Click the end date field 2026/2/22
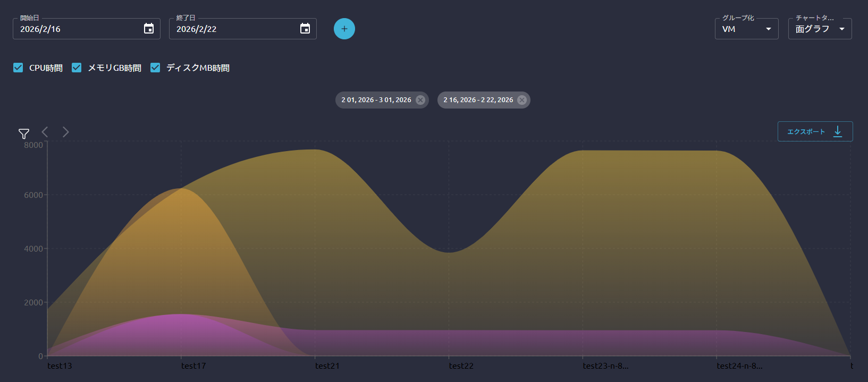This screenshot has width=868, height=382. (x=234, y=29)
